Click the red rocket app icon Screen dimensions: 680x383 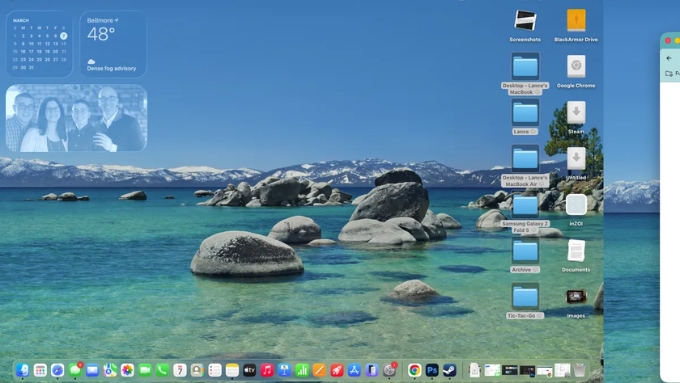tap(337, 370)
